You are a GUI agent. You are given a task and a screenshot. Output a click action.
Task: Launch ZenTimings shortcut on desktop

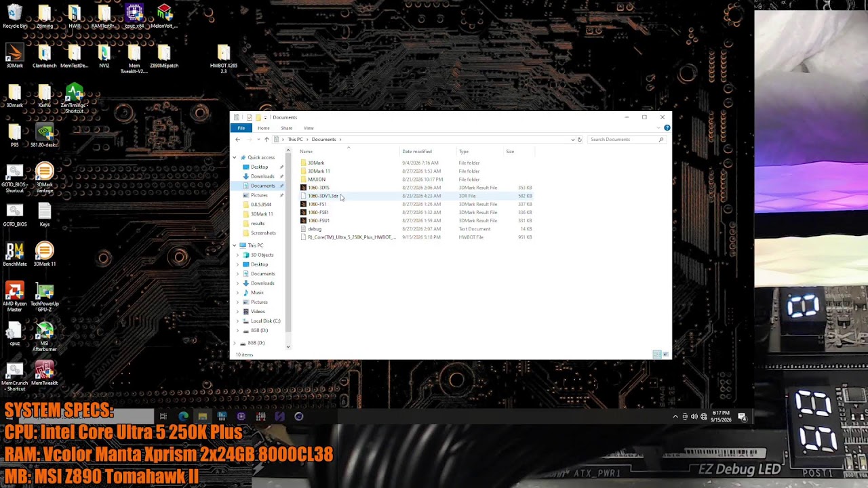coord(74,98)
